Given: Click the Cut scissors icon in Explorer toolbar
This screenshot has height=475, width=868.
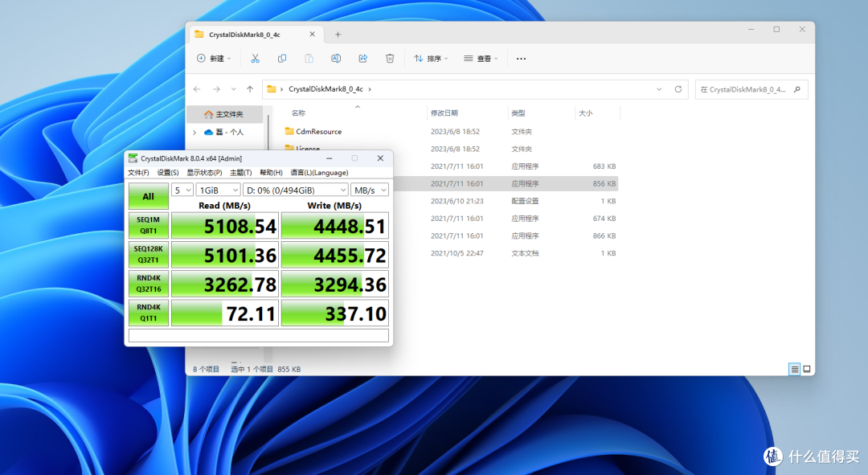Looking at the screenshot, I should click(256, 59).
